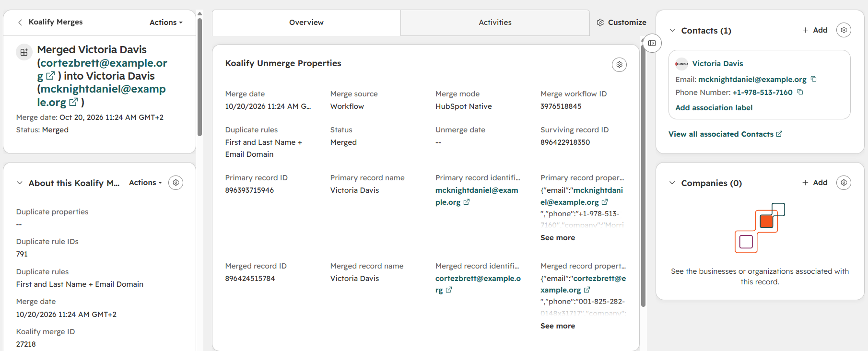Select Koalify merge ID 27218
868x351 pixels.
[x=26, y=344]
